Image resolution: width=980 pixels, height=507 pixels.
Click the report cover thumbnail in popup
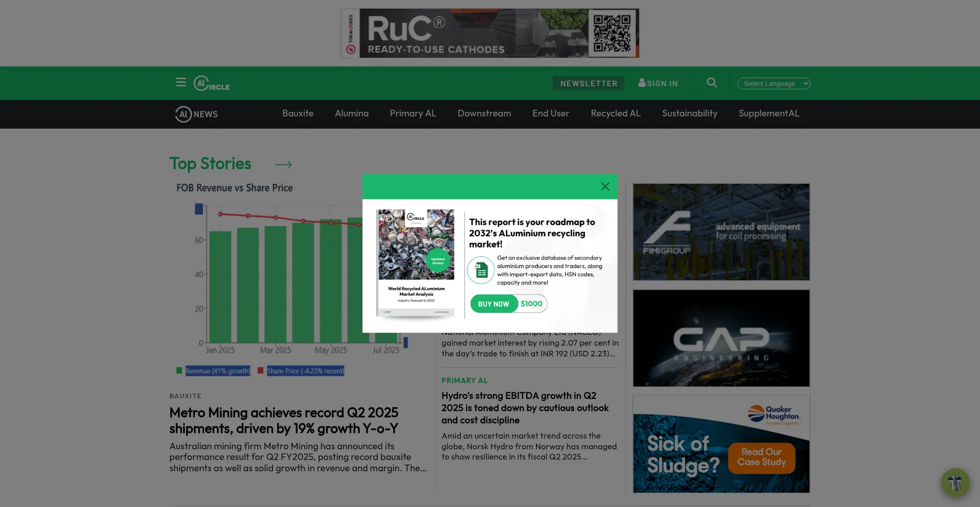416,263
